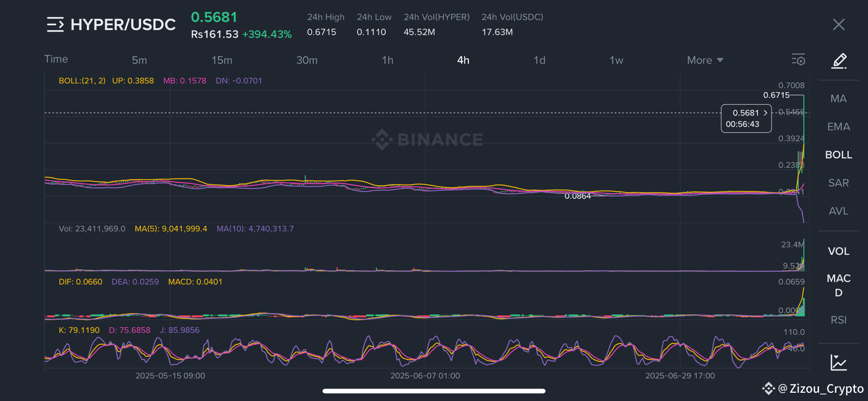Select the 5m timeframe
This screenshot has height=401, width=868.
click(139, 60)
